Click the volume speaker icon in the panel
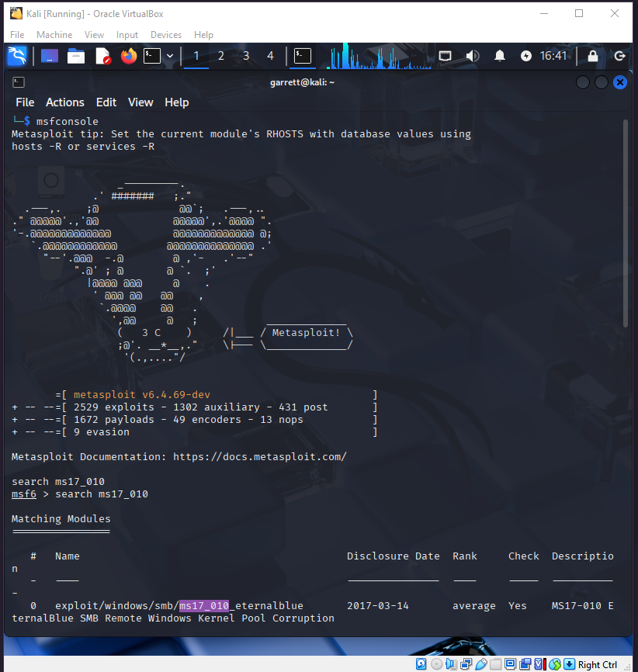The height and width of the screenshot is (672, 638). [x=473, y=56]
